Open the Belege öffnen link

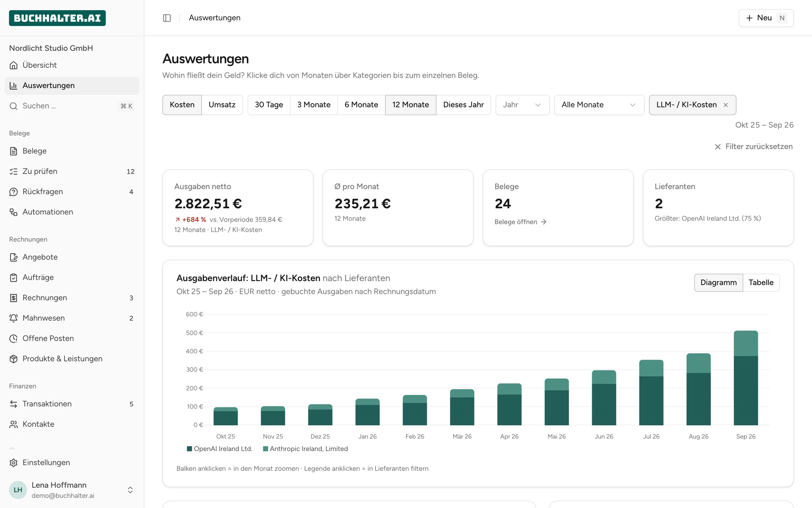[520, 222]
